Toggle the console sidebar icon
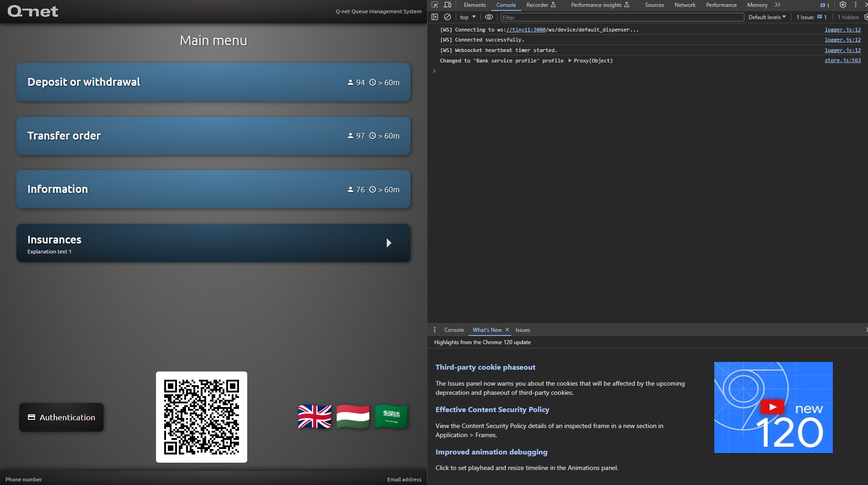The width and height of the screenshot is (868, 485). pyautogui.click(x=435, y=17)
